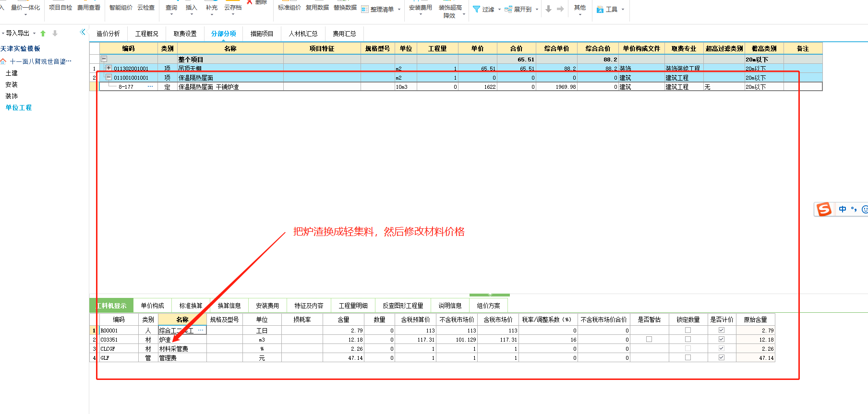Select 装饰 in the left tree
The width and height of the screenshot is (868, 414).
point(12,96)
